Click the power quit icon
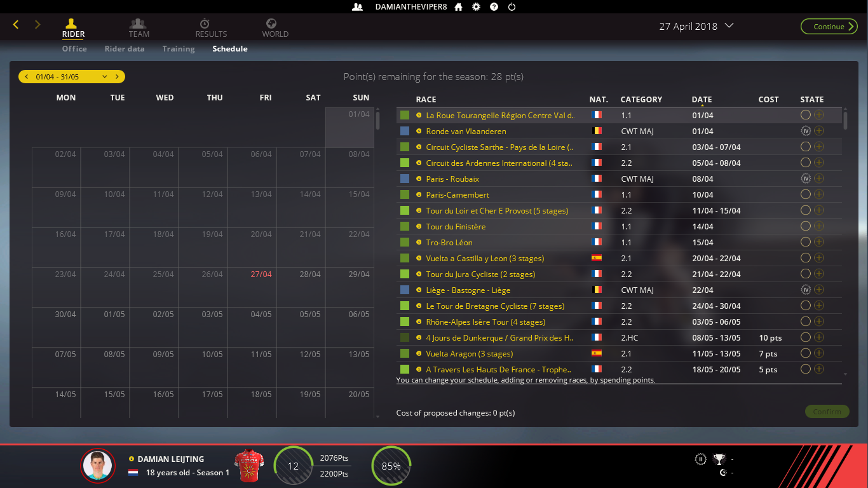 click(x=512, y=7)
